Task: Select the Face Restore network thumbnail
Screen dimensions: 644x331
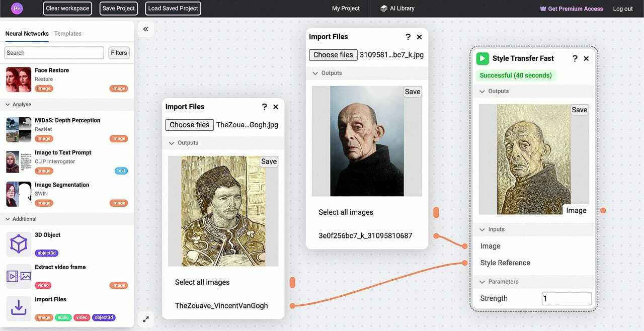Action: click(19, 79)
